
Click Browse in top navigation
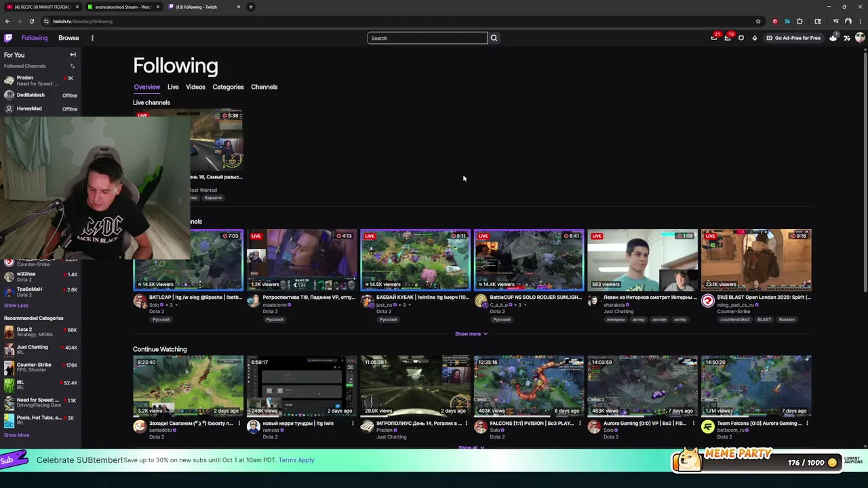click(x=68, y=38)
